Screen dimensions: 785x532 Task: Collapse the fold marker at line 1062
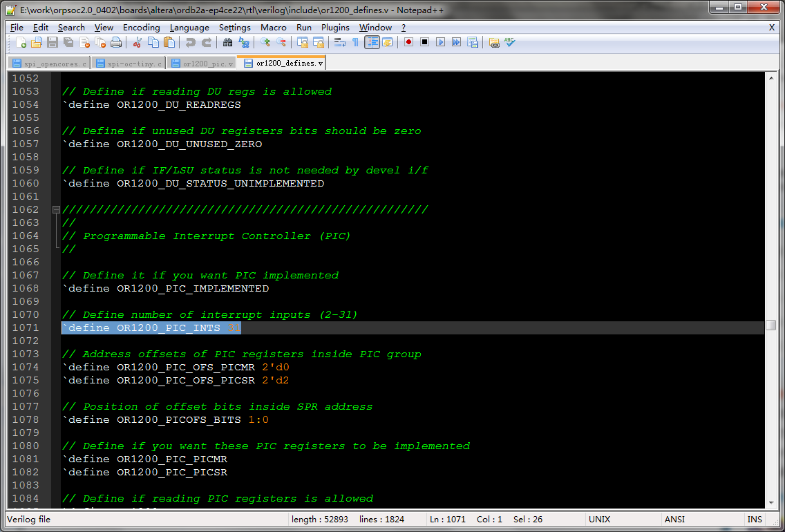[56, 210]
